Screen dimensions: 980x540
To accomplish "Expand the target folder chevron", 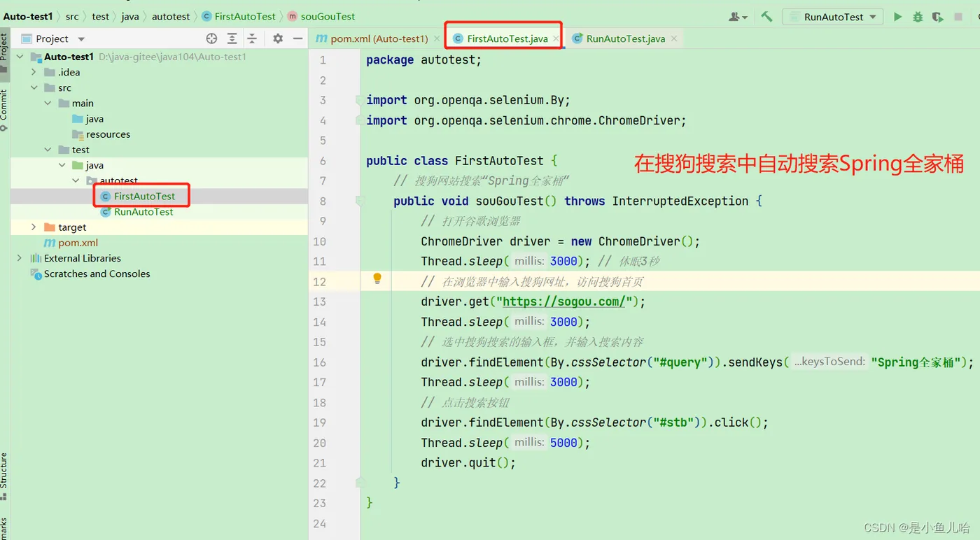I will point(34,227).
